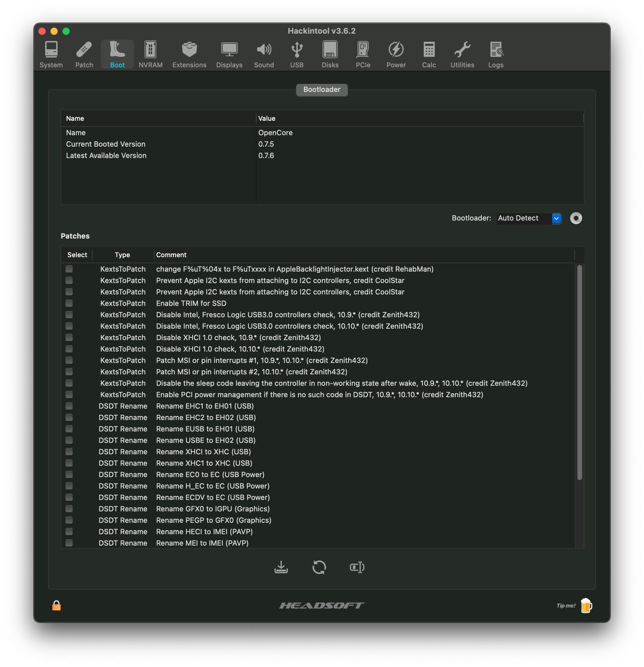This screenshot has height=667, width=644.
Task: Open the Utilities section
Action: [x=462, y=54]
